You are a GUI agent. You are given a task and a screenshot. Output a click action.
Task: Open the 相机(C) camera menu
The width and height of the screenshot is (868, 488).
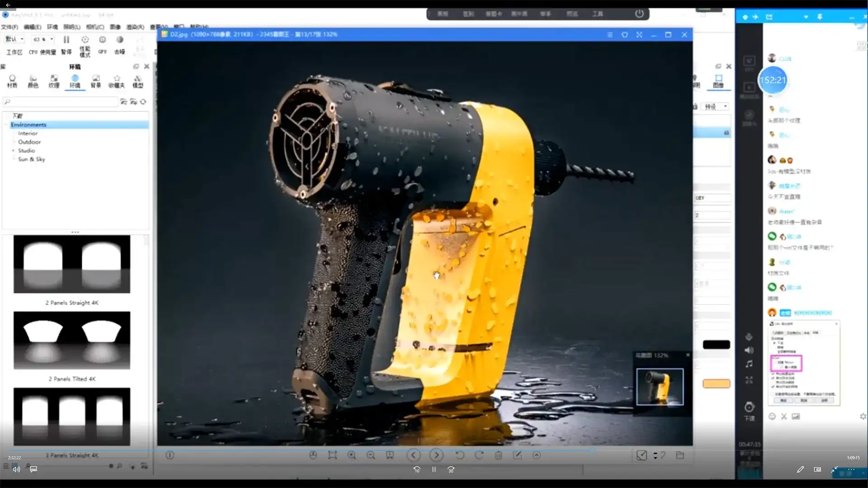(95, 27)
